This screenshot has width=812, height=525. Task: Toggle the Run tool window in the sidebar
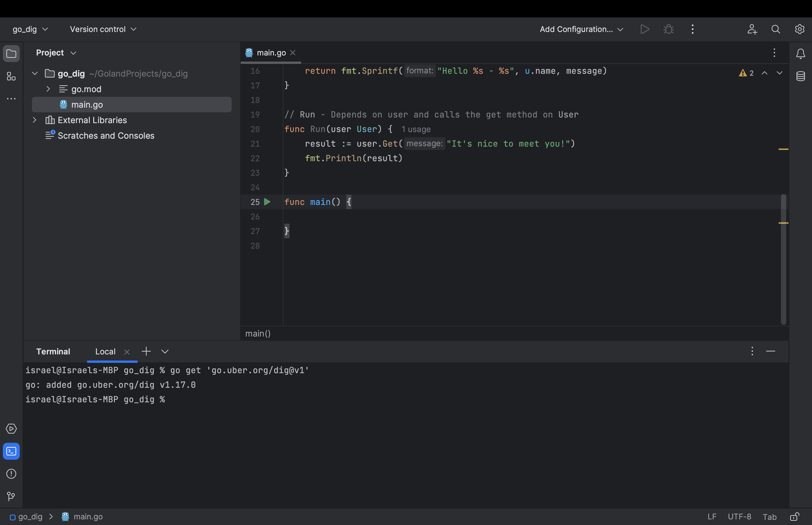11,428
